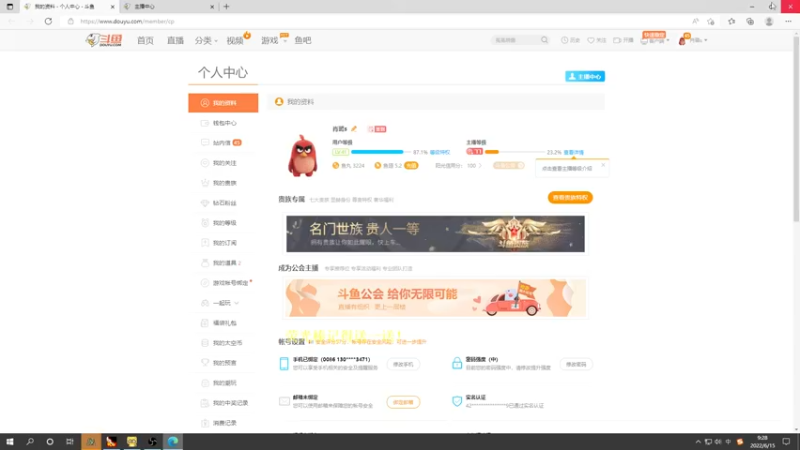800x450 pixels.
Task: Switch to the 主播中心 browser tab
Action: pos(168,7)
